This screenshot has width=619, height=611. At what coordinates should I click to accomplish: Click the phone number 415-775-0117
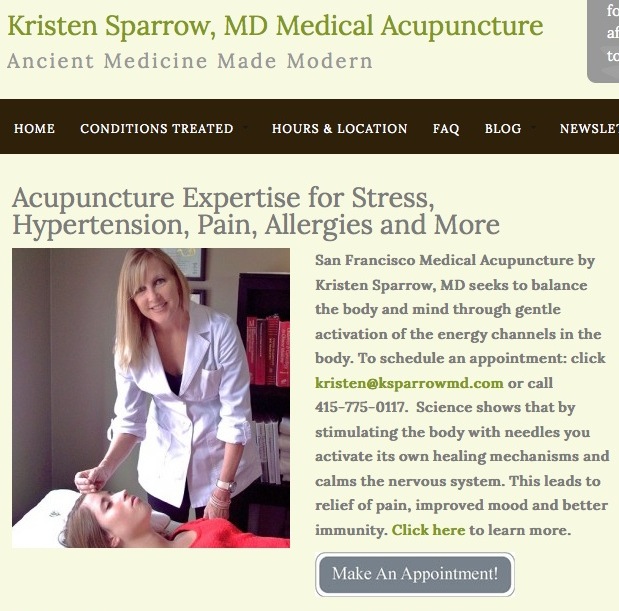[361, 407]
